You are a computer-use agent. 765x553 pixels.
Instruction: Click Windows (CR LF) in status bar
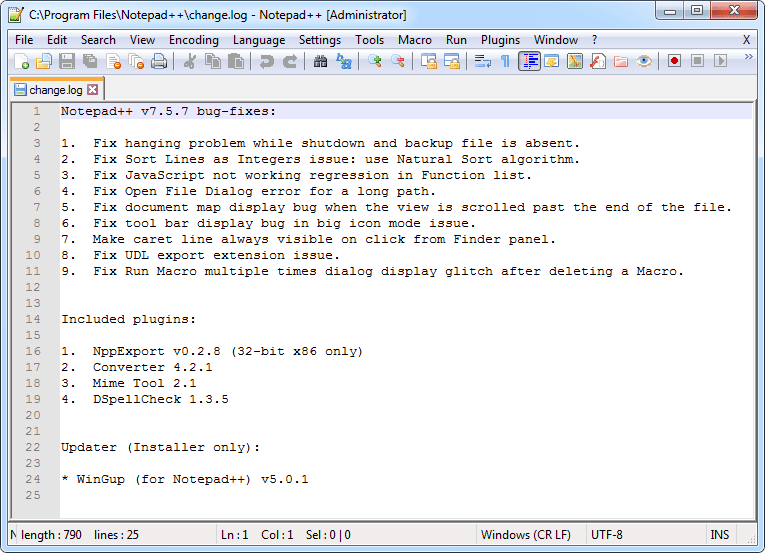[525, 535]
